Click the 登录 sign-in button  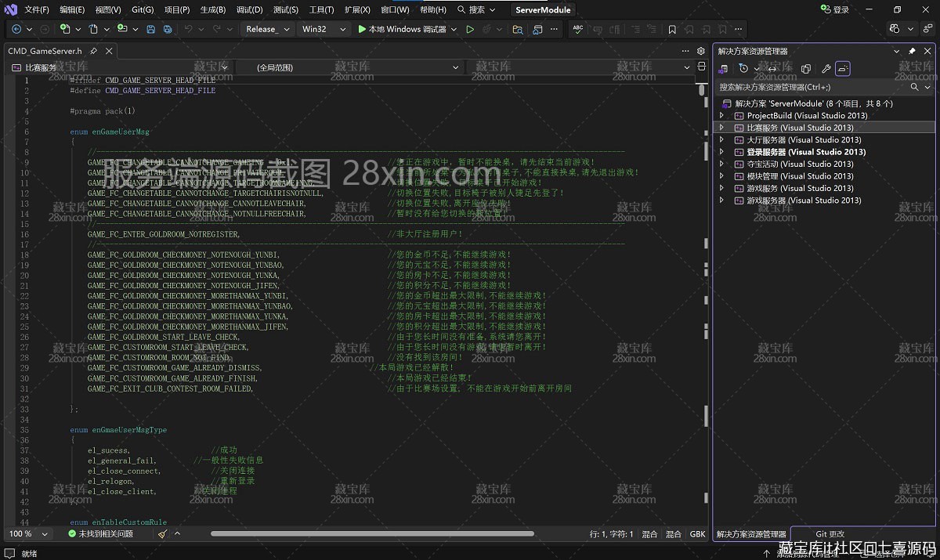point(834,10)
